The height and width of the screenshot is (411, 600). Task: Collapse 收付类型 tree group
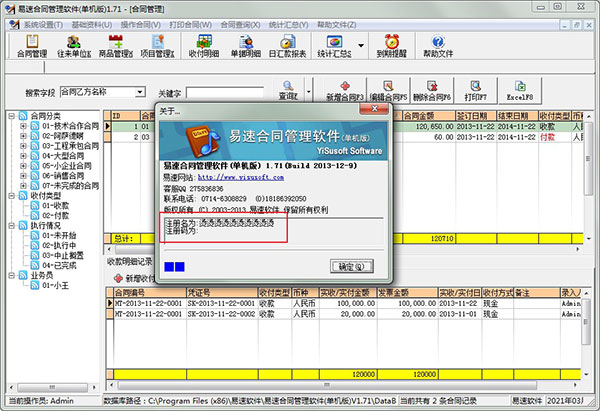coord(11,195)
